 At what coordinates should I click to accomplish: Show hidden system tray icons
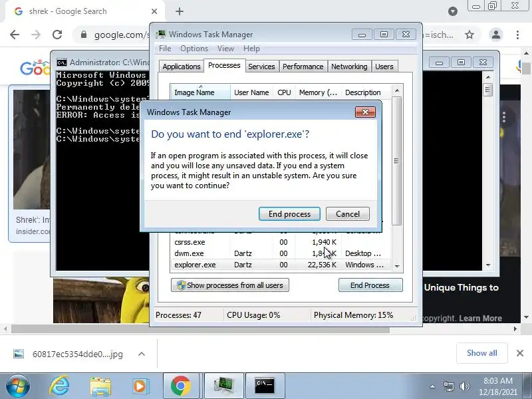point(433,386)
